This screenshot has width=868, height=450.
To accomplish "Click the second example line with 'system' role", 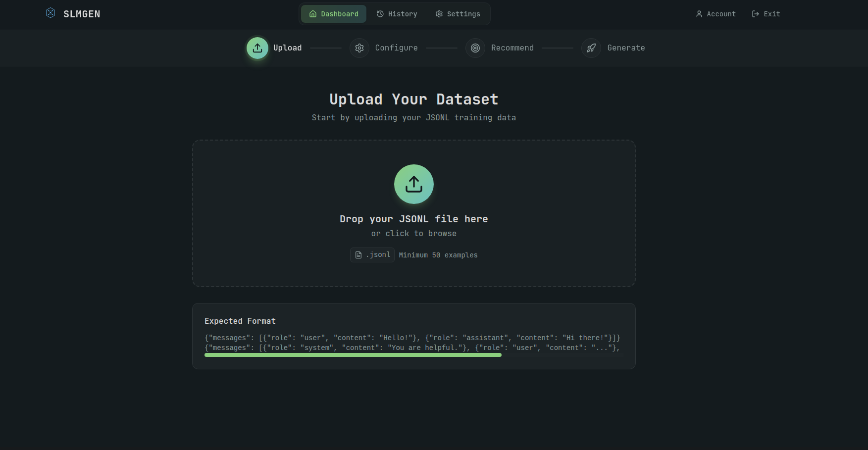I will coord(412,348).
